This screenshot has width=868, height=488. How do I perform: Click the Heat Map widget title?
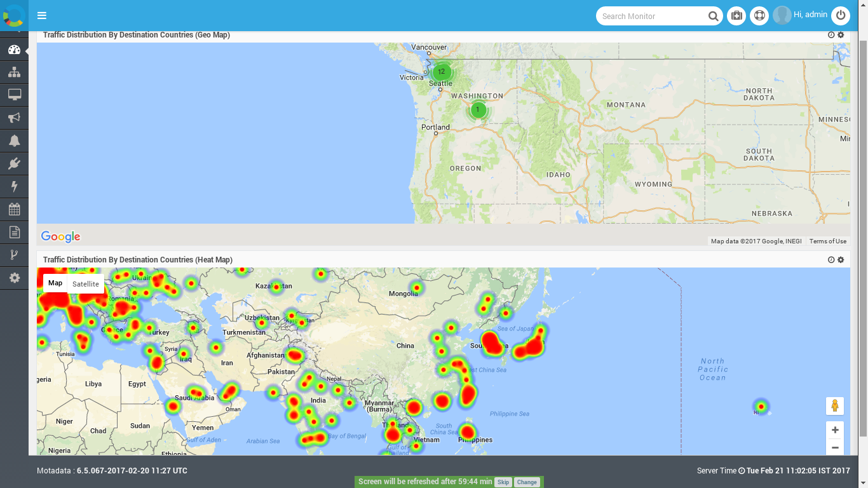(x=138, y=260)
